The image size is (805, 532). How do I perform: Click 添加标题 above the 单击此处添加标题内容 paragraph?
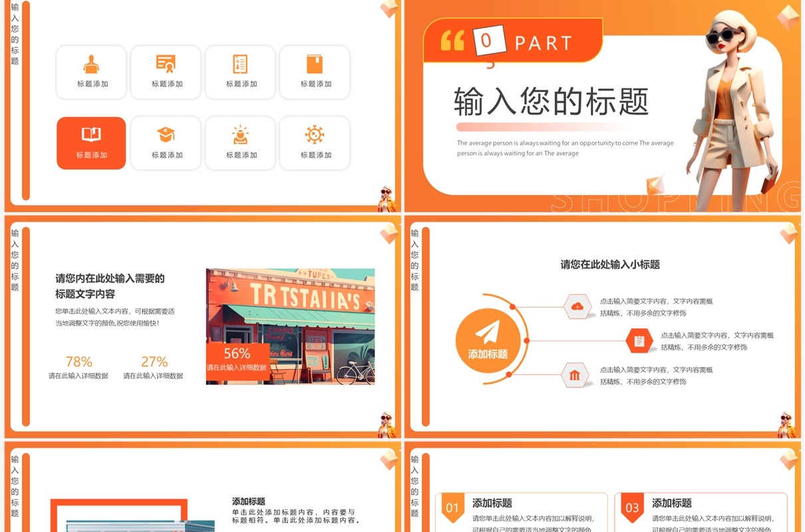[x=249, y=501]
